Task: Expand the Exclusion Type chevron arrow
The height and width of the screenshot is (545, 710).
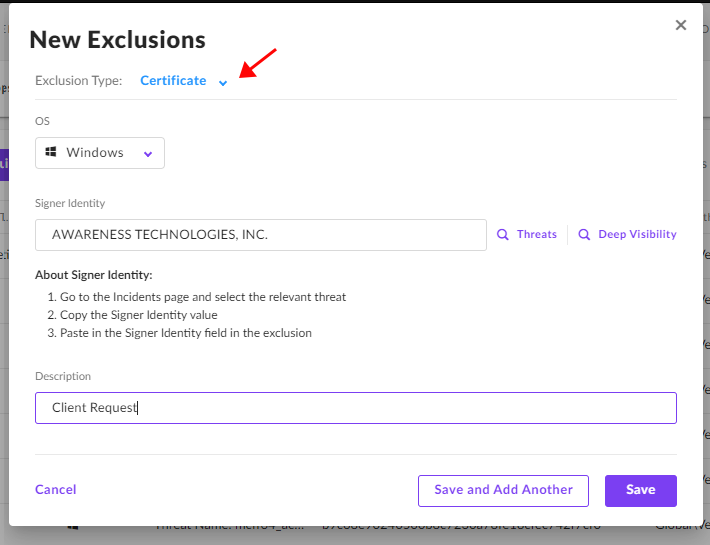Action: coord(223,82)
